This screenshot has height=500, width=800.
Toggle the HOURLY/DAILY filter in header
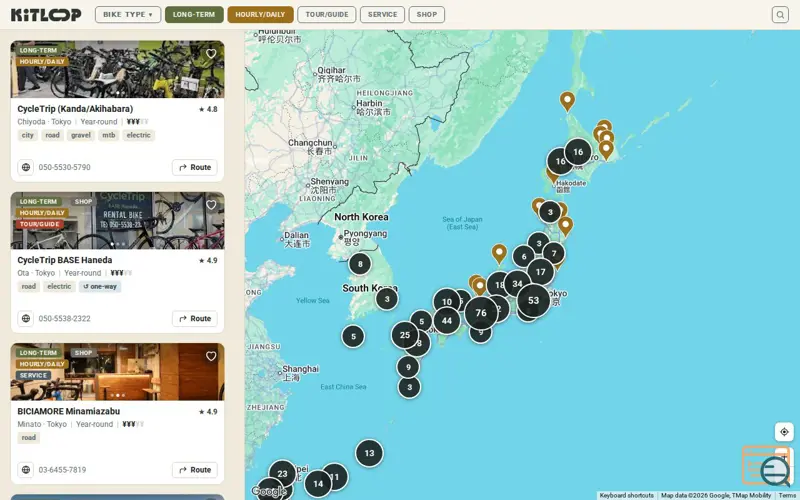[260, 15]
